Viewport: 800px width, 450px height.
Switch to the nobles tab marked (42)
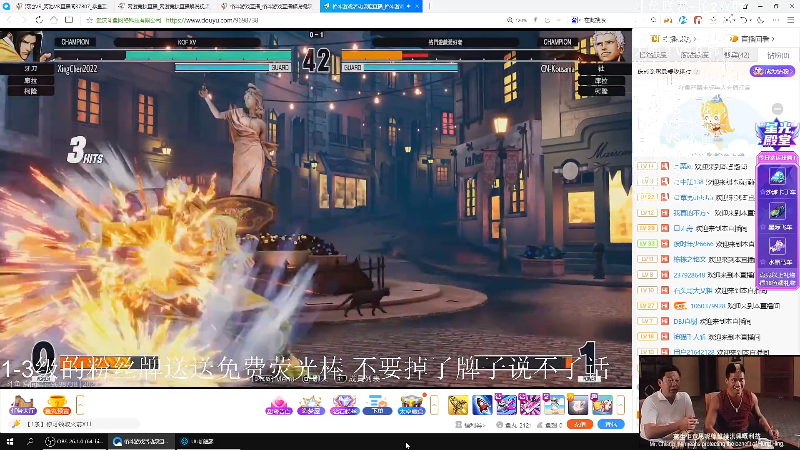click(x=737, y=55)
